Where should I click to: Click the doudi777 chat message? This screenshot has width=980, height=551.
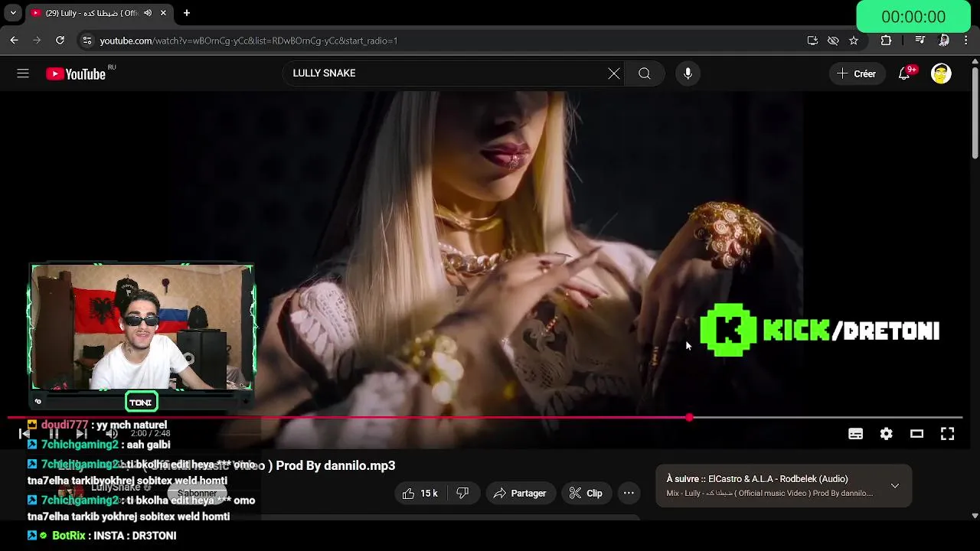coord(97,425)
